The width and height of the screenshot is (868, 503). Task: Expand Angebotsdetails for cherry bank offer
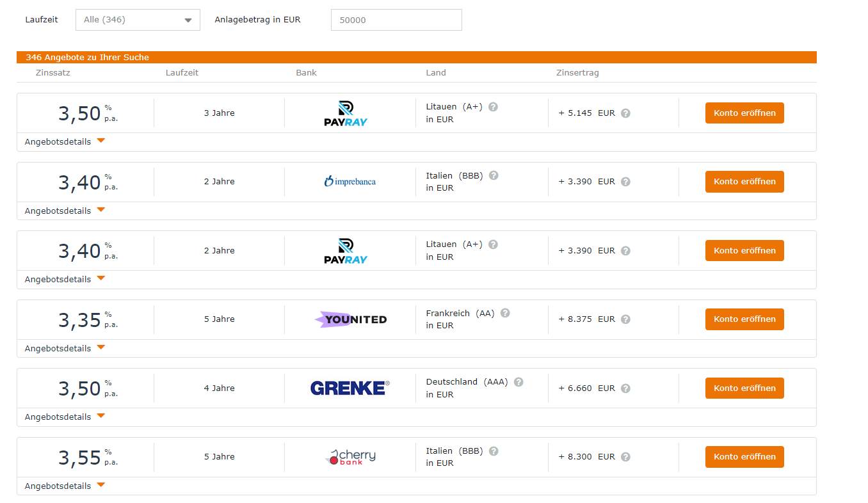pyautogui.click(x=65, y=486)
